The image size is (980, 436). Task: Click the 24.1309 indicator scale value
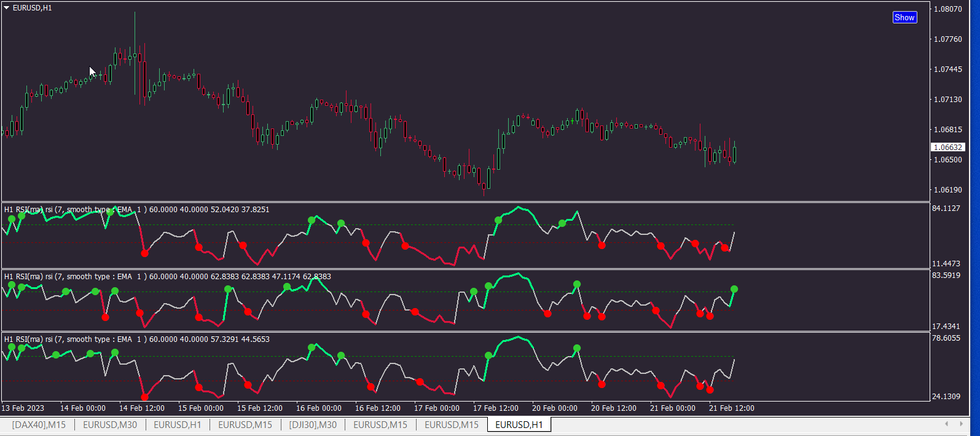946,397
